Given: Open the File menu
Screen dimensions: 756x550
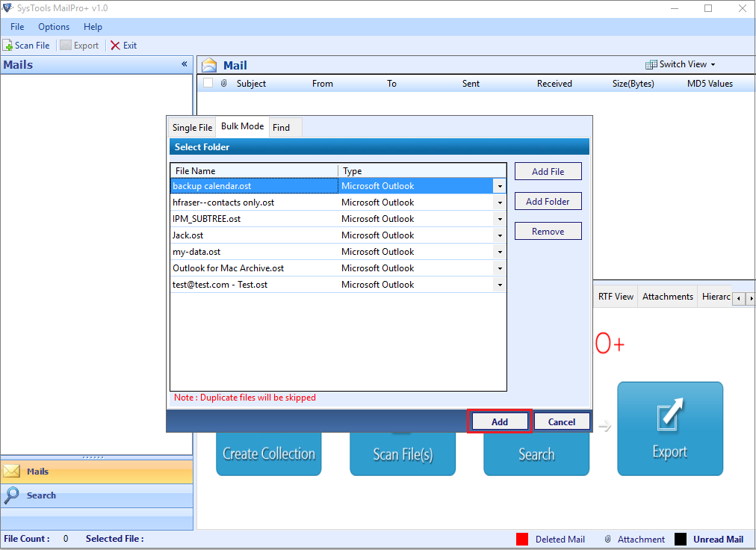Looking at the screenshot, I should point(17,27).
